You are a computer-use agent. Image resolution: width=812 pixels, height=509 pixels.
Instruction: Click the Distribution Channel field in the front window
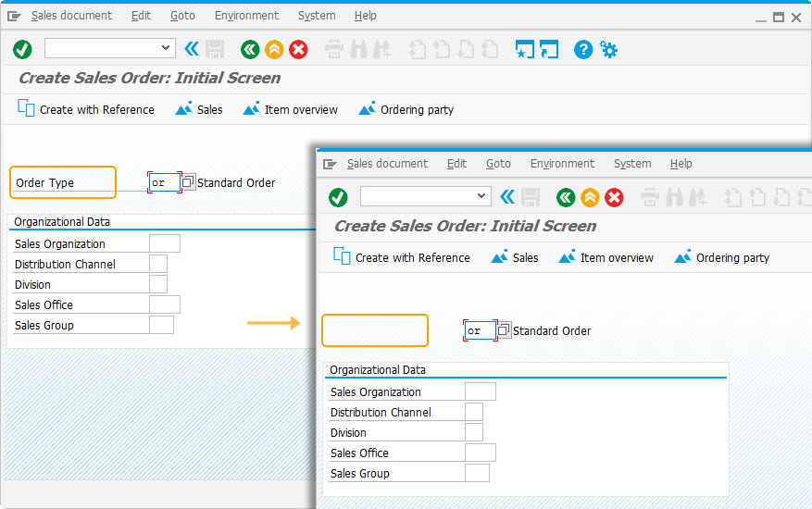point(474,412)
